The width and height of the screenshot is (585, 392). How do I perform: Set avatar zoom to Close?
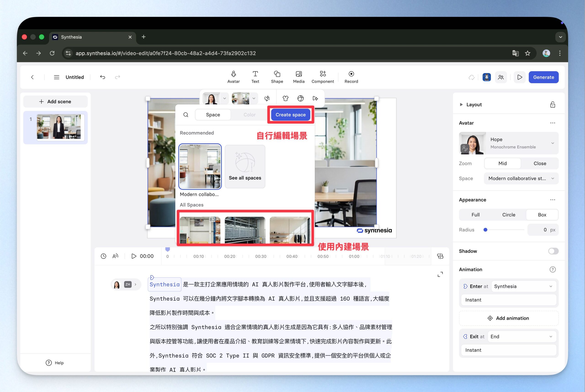coord(540,163)
